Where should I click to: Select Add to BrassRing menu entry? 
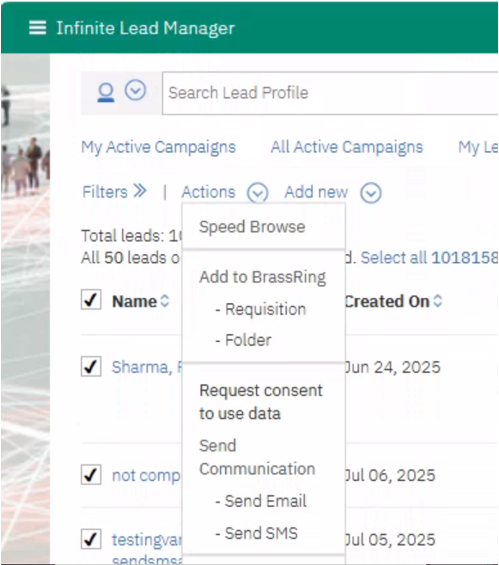tap(263, 277)
